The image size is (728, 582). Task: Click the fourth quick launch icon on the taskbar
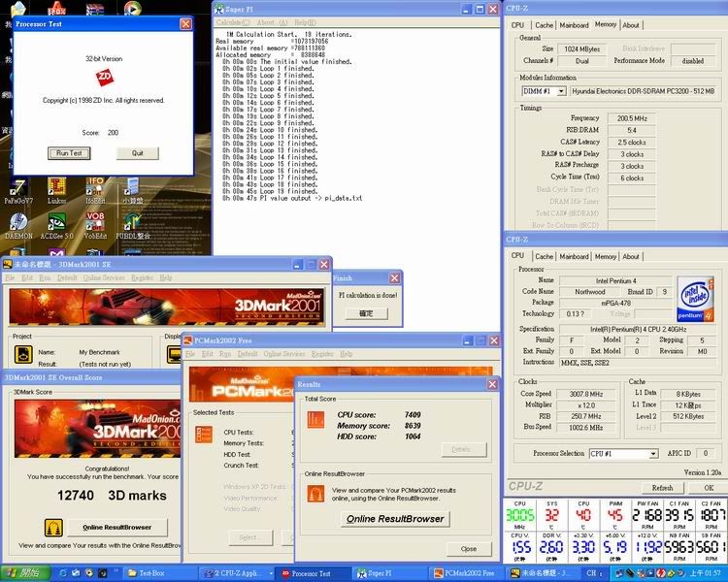tap(102, 573)
